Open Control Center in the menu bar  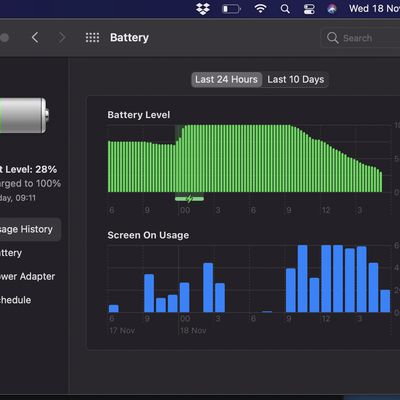[309, 9]
